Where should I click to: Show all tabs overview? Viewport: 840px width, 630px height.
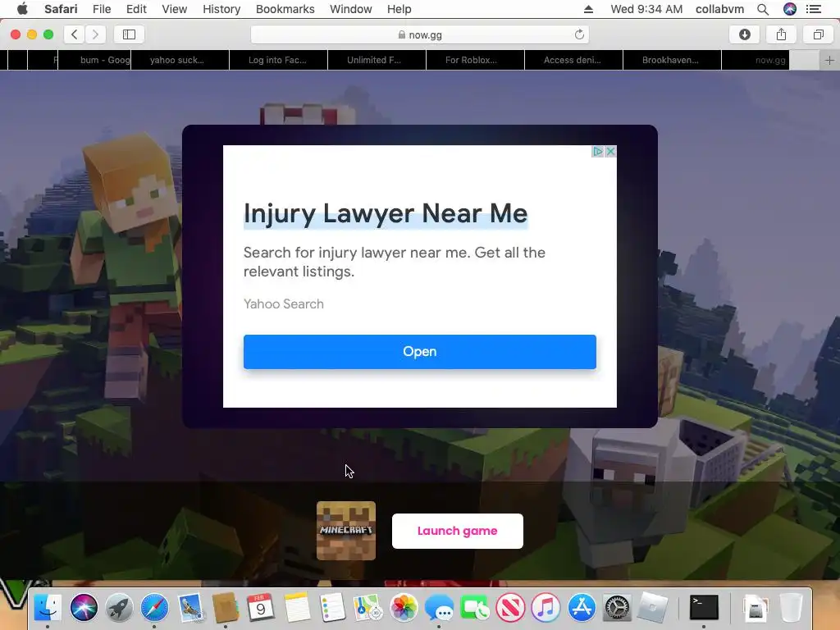(818, 34)
